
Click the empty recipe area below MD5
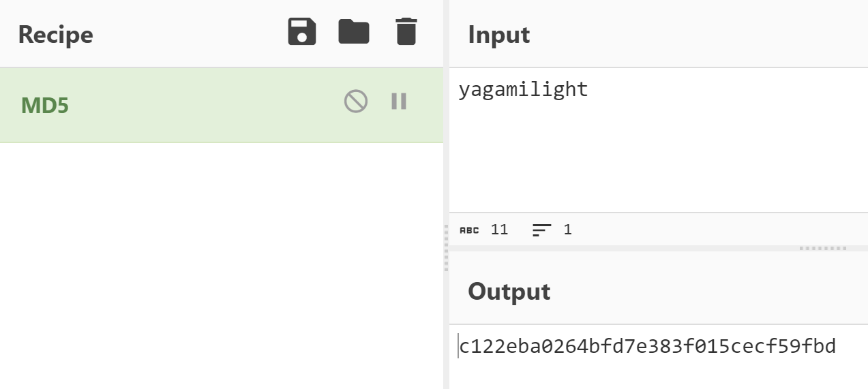[x=222, y=266]
